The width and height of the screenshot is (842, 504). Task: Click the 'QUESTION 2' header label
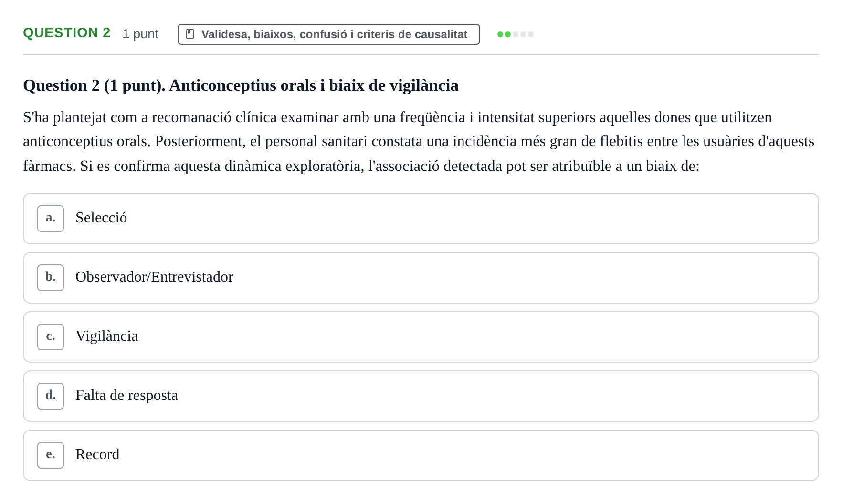[67, 33]
